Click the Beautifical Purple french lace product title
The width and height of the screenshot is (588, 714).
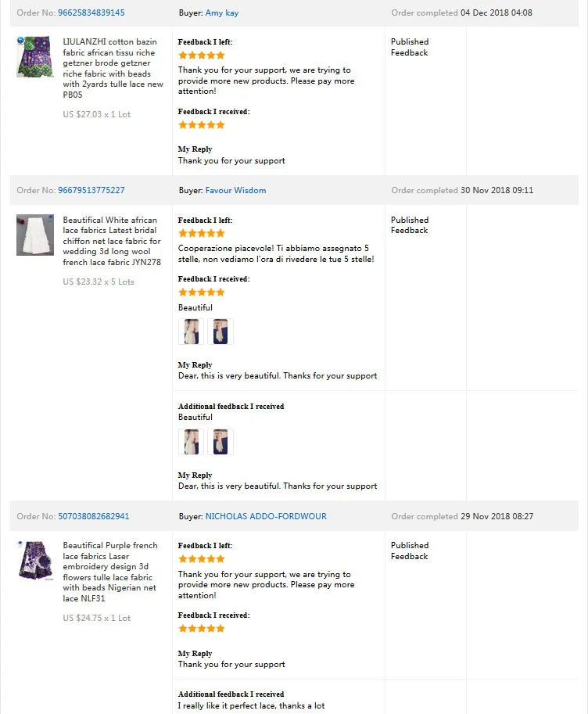[110, 572]
